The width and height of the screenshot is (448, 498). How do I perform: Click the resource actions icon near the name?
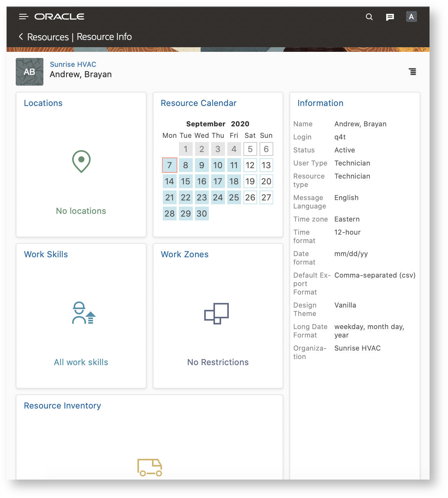coord(413,72)
